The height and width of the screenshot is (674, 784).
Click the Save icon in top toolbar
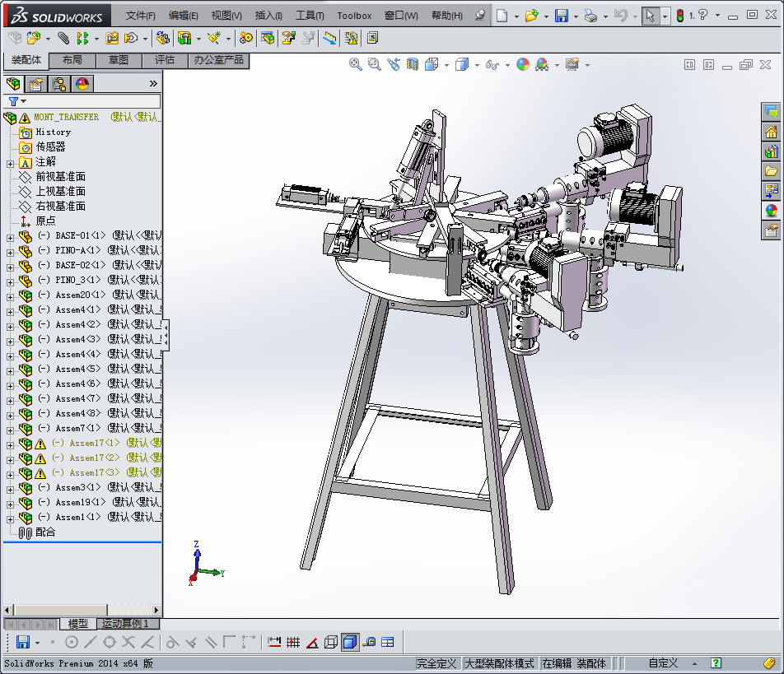(x=561, y=16)
